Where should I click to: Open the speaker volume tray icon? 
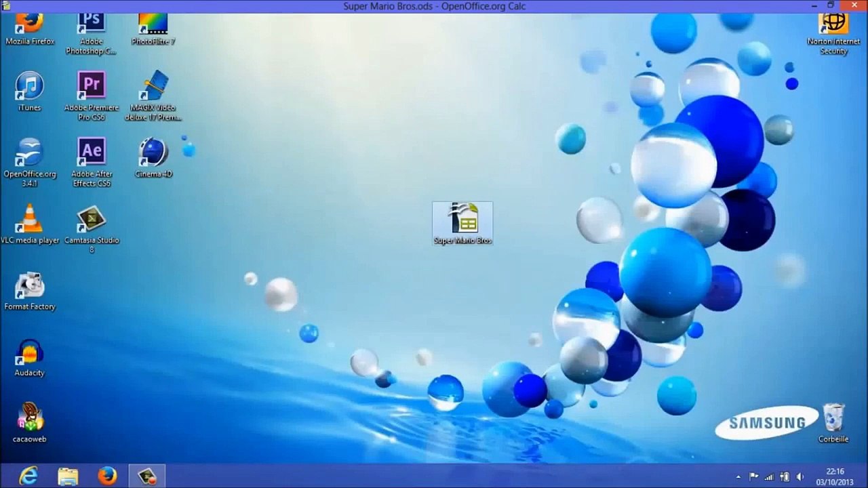(x=800, y=477)
